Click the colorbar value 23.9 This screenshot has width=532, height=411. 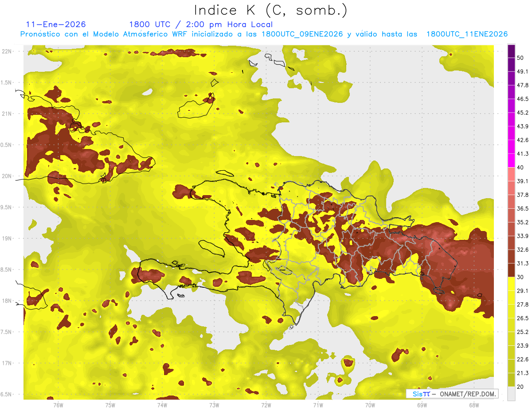[523, 346]
